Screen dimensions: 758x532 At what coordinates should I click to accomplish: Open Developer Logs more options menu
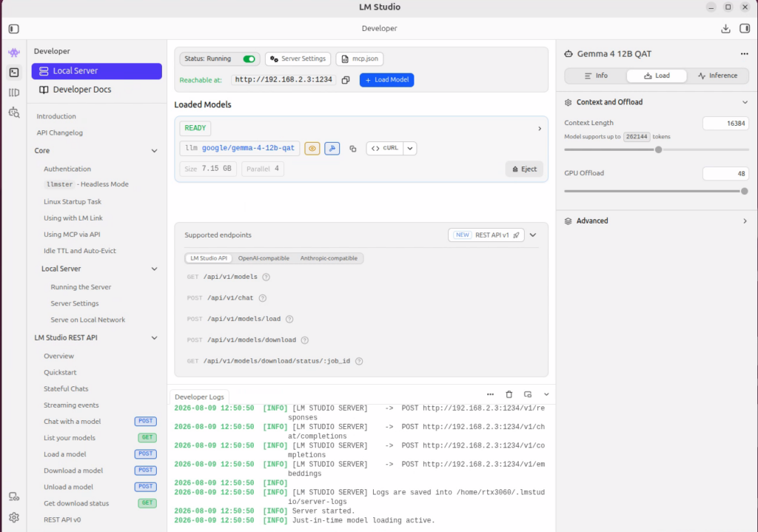pos(490,394)
